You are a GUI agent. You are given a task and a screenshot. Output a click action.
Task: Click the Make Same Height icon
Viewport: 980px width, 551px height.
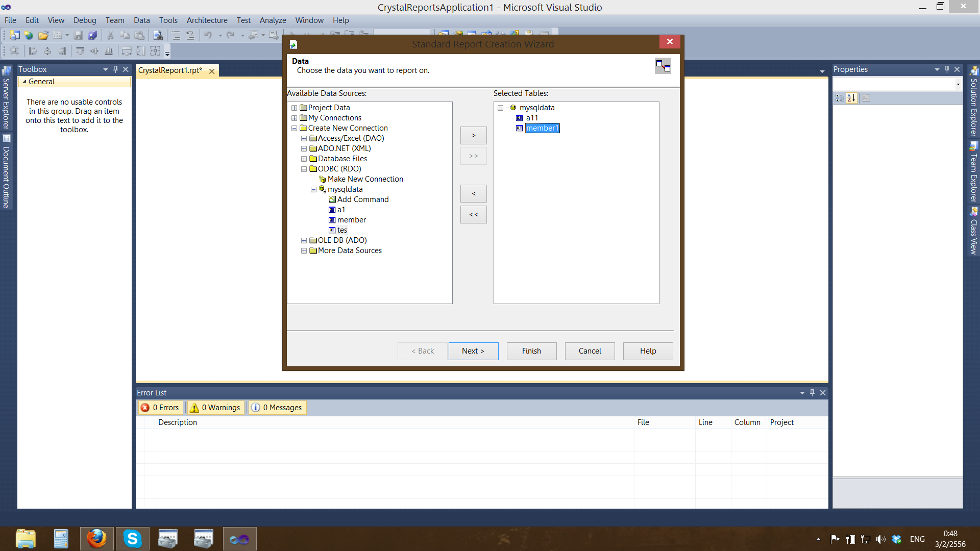[141, 51]
